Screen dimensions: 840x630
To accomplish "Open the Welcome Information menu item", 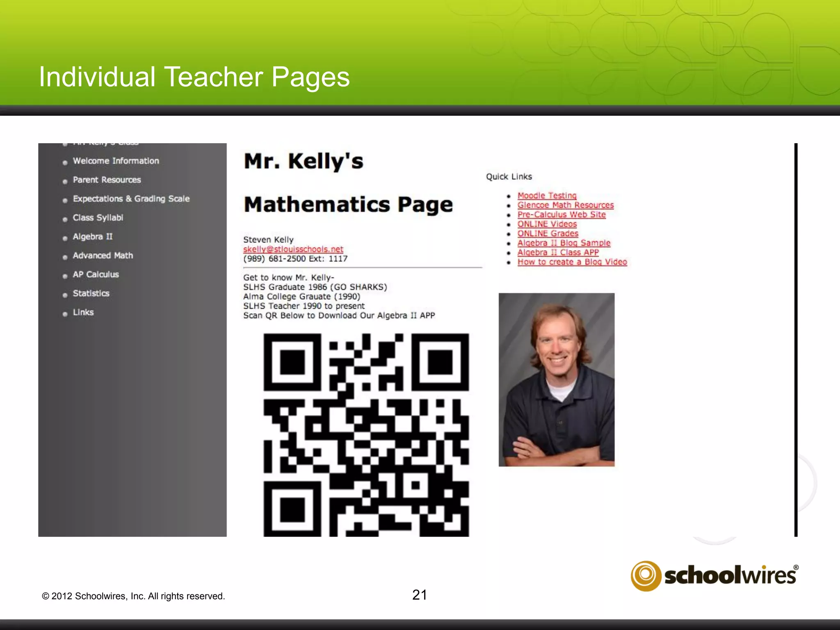I will point(116,161).
